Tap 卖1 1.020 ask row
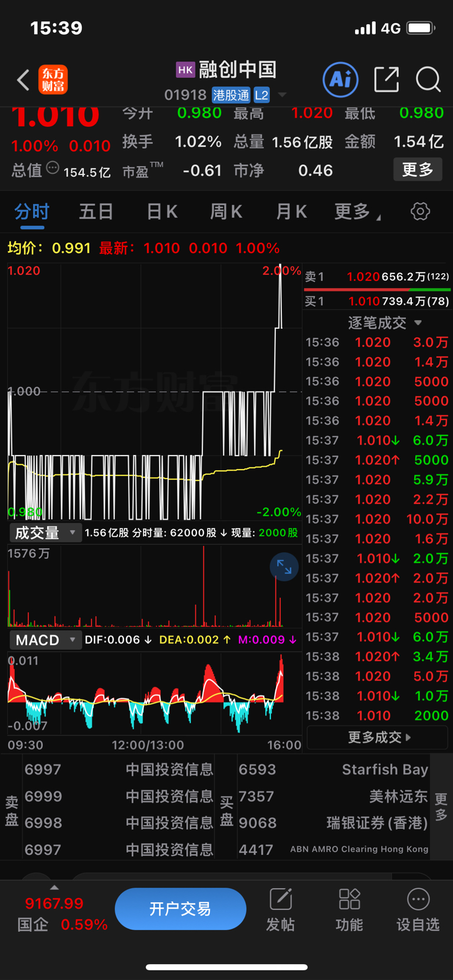Image resolution: width=453 pixels, height=980 pixels. [377, 276]
